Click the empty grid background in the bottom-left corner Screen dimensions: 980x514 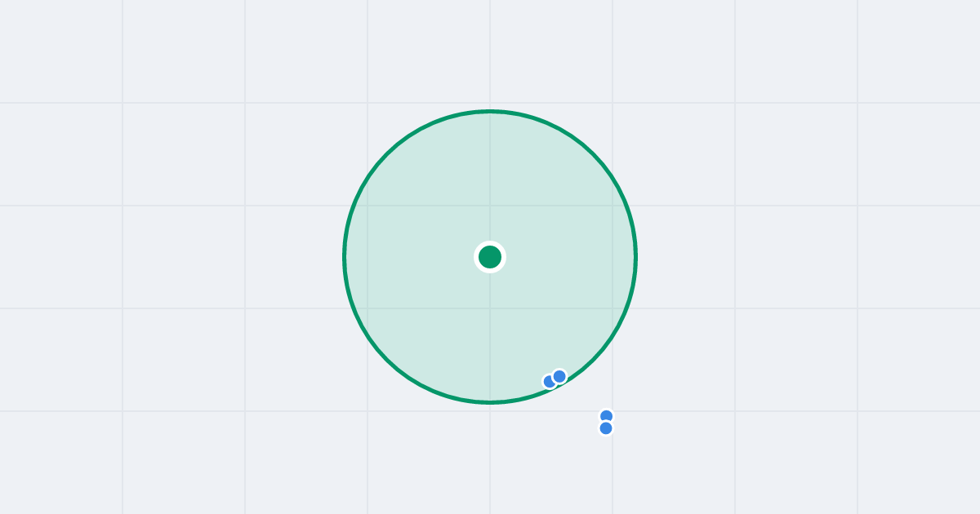pos(61,463)
